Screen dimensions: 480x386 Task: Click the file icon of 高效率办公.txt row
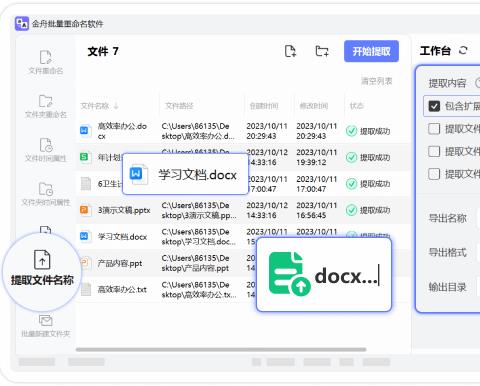86,289
